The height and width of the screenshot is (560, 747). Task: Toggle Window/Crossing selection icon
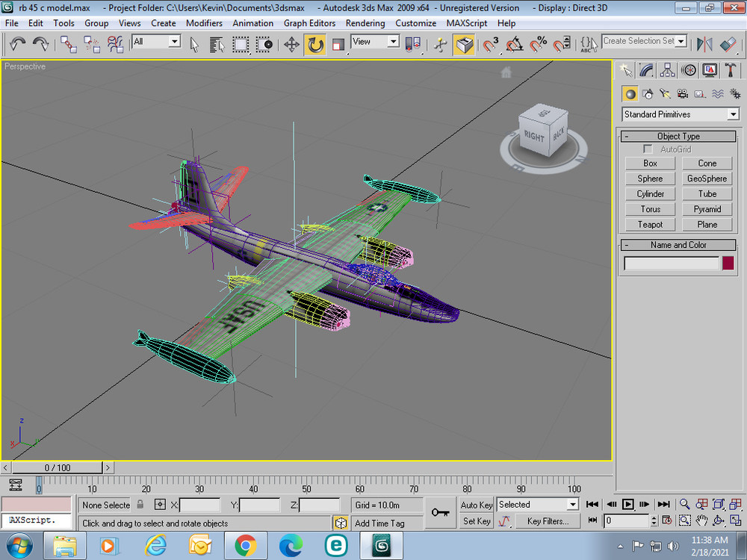point(264,44)
